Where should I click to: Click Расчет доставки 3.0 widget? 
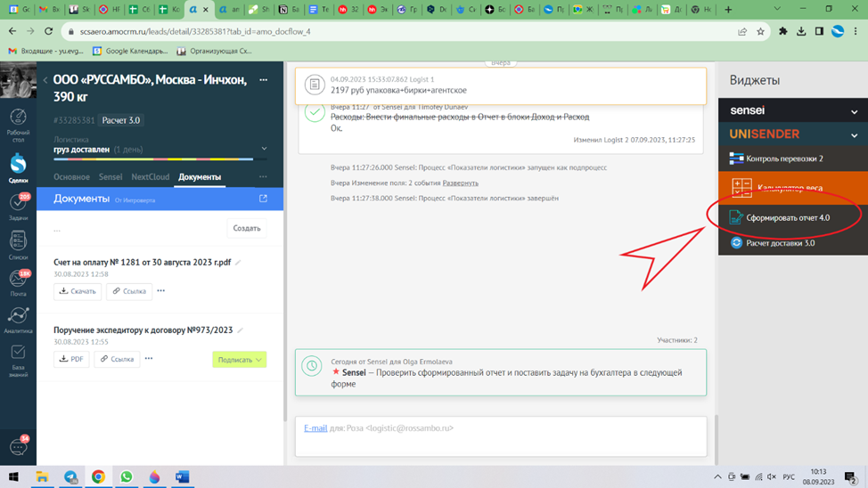point(780,243)
